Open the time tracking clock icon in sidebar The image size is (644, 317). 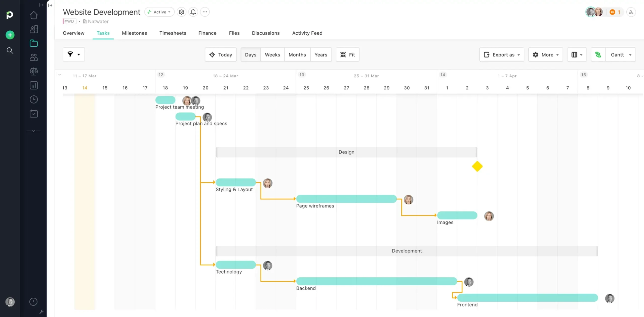33,99
